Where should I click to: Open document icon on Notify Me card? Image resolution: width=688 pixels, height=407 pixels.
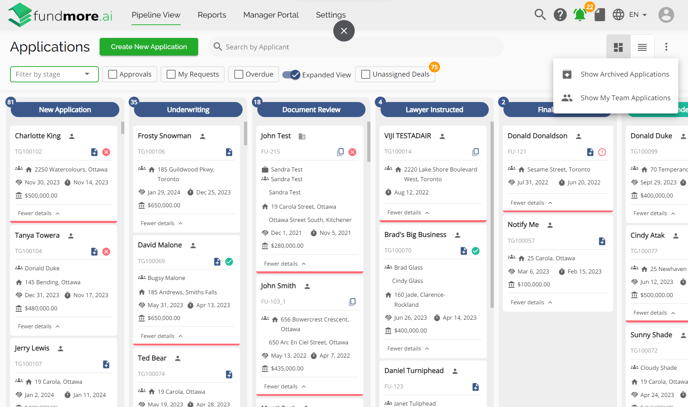point(602,241)
